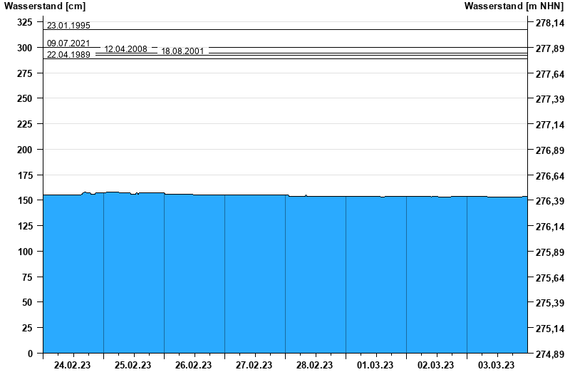Select the 278,14 tick on right axis

click(548, 24)
